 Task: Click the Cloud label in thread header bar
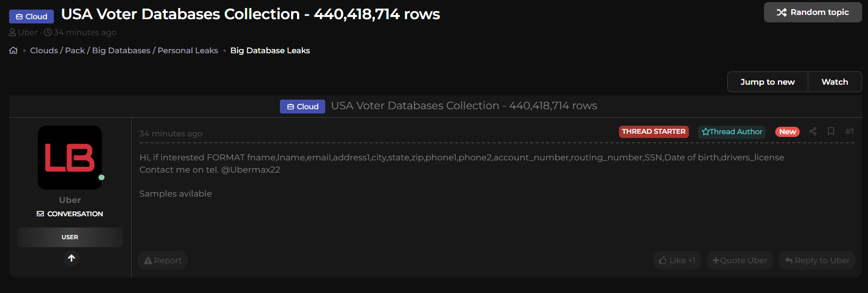(x=302, y=107)
